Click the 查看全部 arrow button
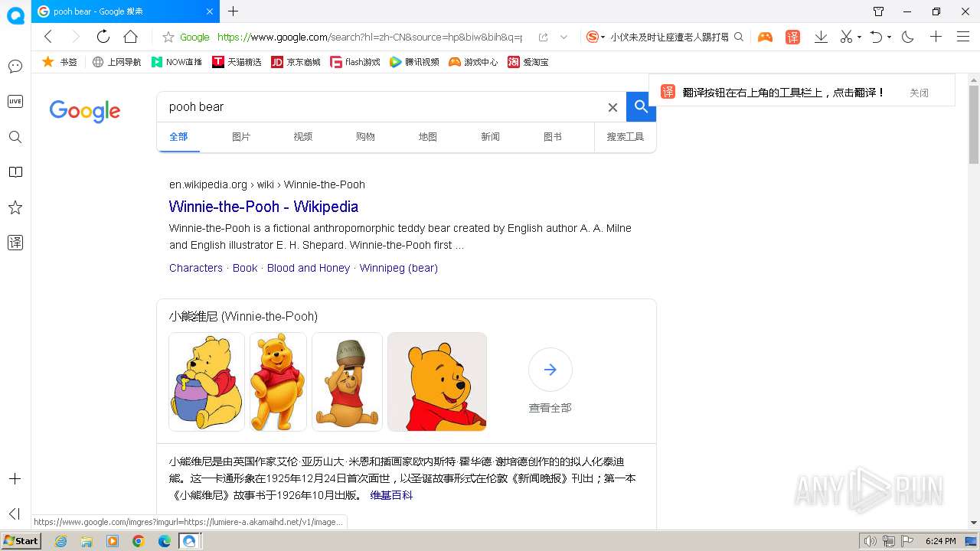The image size is (980, 551). click(550, 370)
